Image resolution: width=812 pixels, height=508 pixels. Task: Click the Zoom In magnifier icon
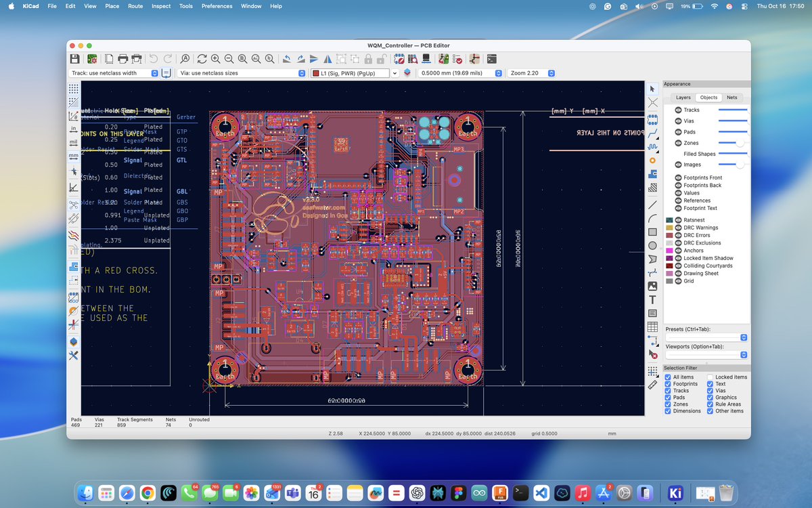point(215,59)
